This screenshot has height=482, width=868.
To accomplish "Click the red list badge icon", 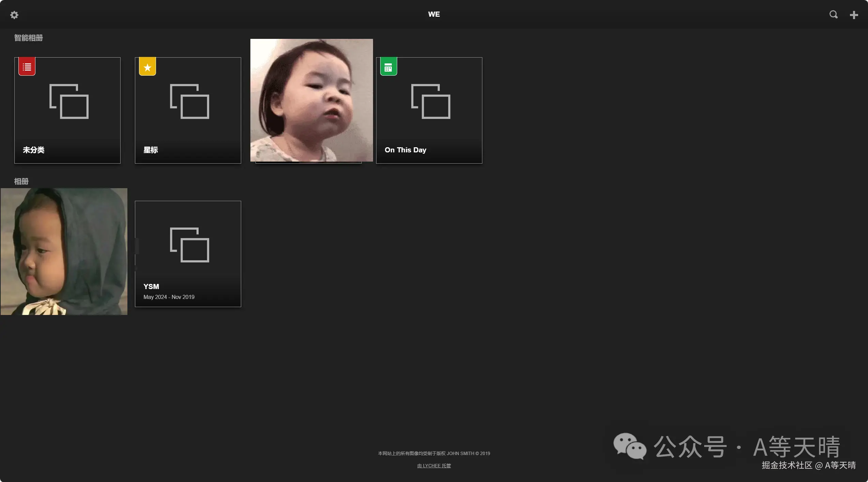I will click(x=27, y=67).
